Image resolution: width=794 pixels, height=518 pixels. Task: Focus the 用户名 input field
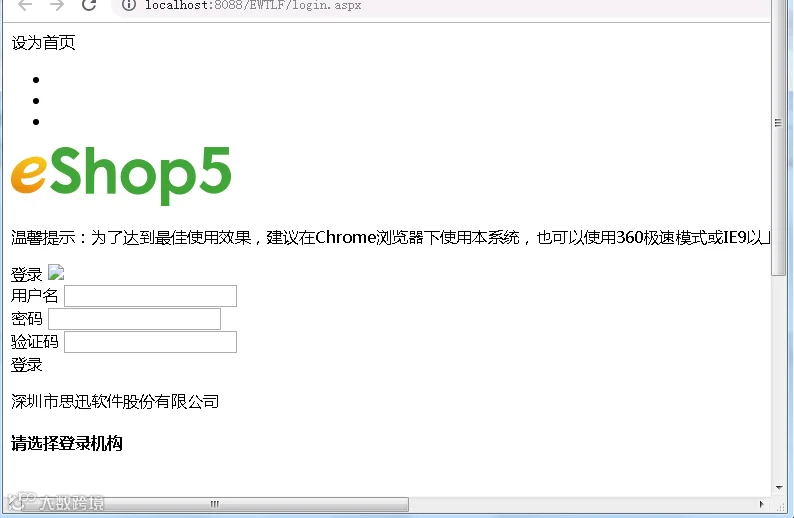coord(150,296)
